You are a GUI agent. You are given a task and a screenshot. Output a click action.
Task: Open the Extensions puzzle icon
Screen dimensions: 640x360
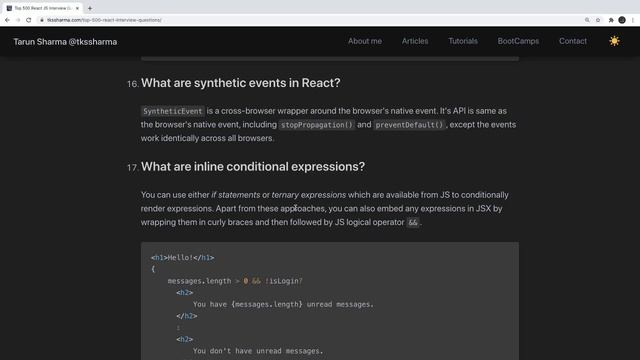(611, 20)
